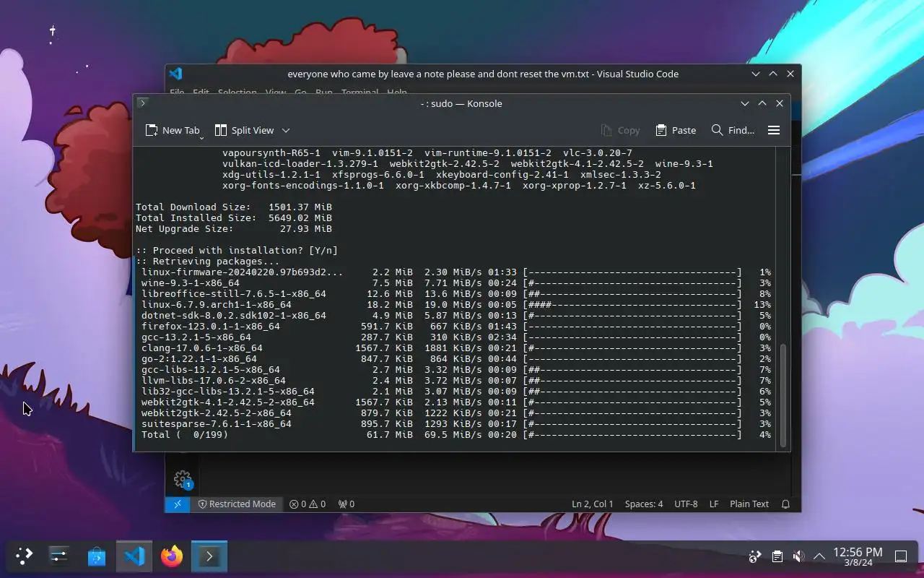Click the webkit2gtk-4.1-2.42.5-2-x86_64 download row
Viewport: 924px width, 578px height.
456,402
